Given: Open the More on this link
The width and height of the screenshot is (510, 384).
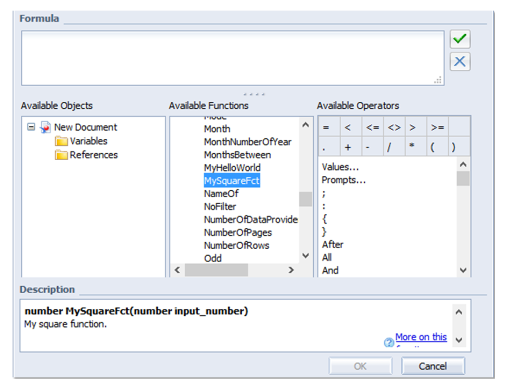Looking at the screenshot, I should pyautogui.click(x=421, y=337).
